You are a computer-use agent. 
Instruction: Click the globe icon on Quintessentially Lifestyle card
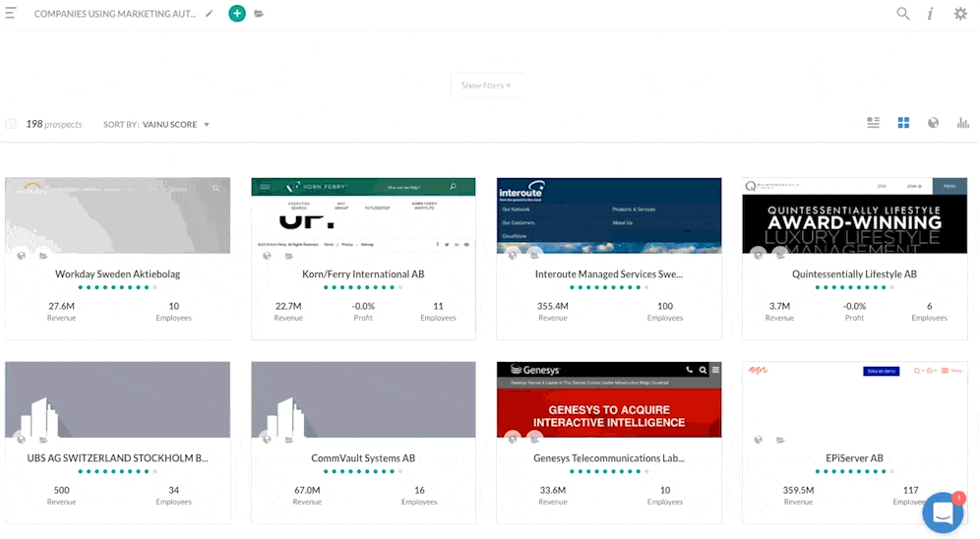tap(758, 254)
